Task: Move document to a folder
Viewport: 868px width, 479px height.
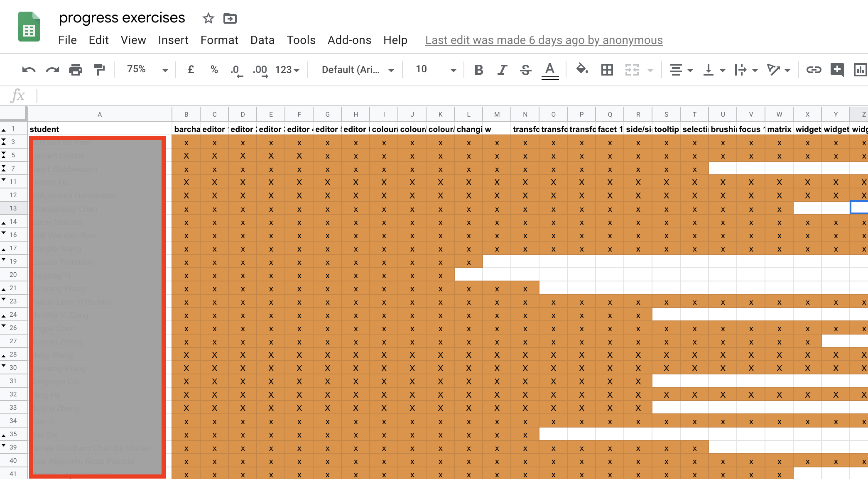Action: point(230,18)
